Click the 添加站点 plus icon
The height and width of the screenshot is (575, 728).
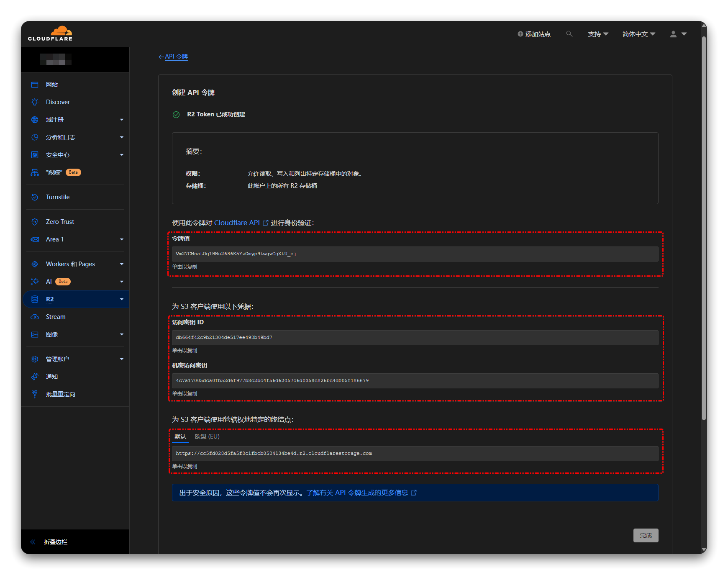coord(520,34)
